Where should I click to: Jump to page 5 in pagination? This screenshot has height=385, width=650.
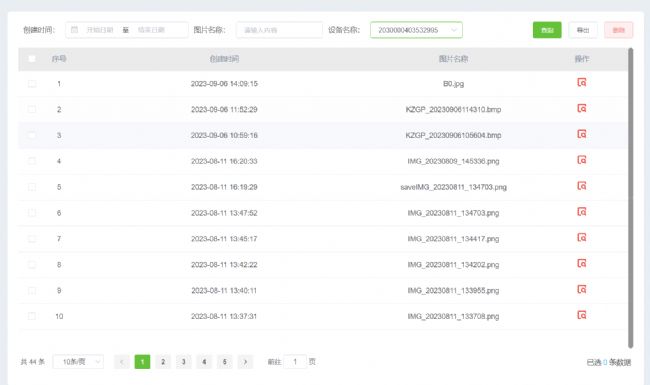(225, 362)
